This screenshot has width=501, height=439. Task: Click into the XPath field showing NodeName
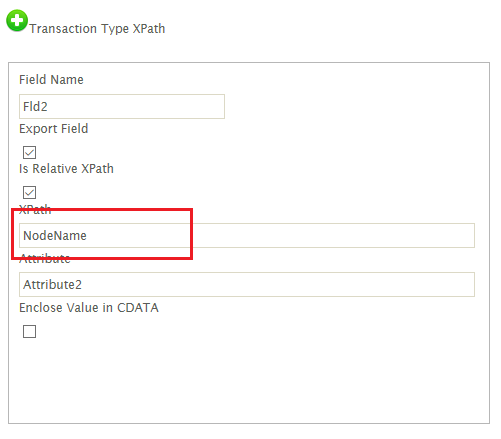[247, 235]
